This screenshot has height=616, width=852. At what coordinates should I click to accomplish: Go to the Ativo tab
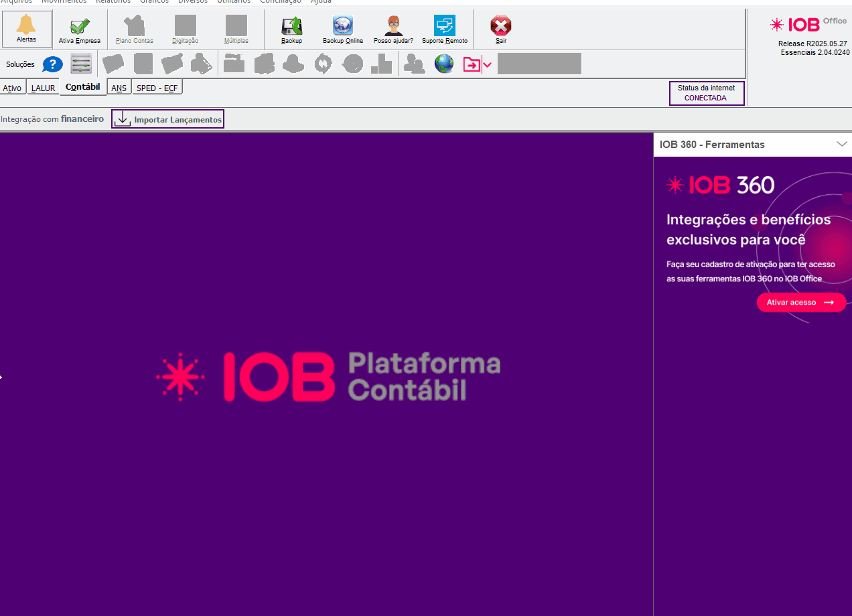click(x=12, y=88)
